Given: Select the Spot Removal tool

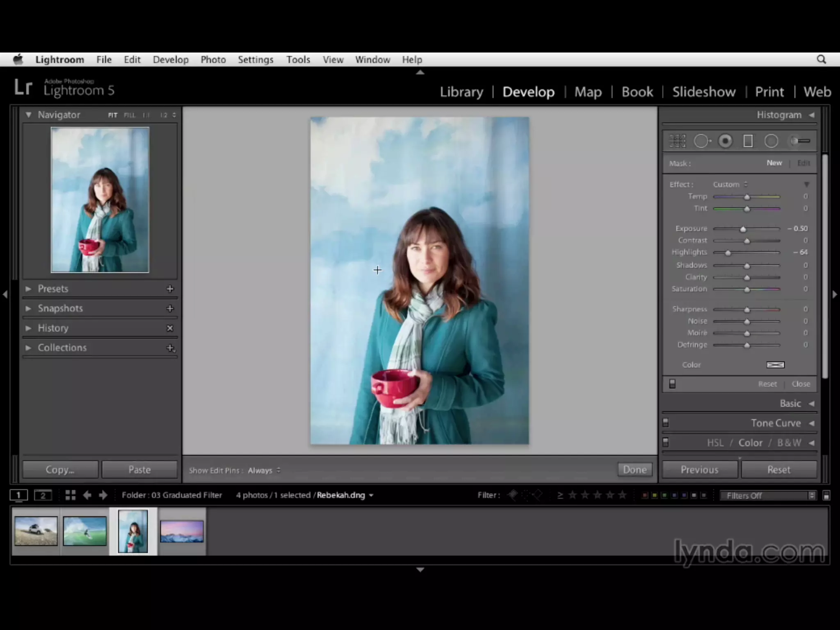Looking at the screenshot, I should point(702,141).
